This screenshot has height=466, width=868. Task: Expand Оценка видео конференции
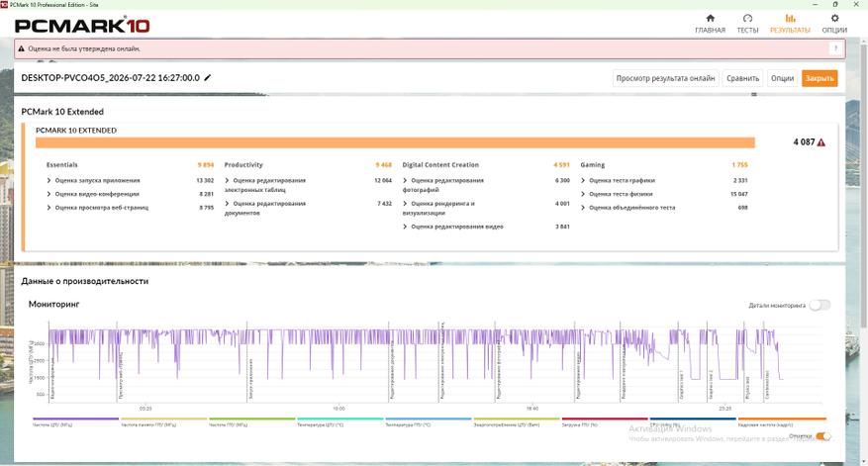point(48,194)
